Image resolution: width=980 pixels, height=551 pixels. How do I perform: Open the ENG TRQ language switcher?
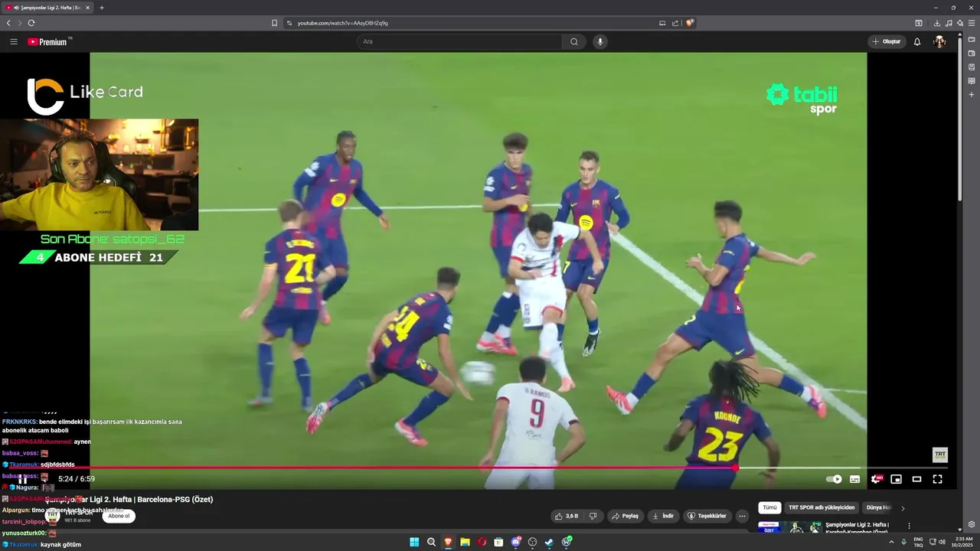[918, 542]
